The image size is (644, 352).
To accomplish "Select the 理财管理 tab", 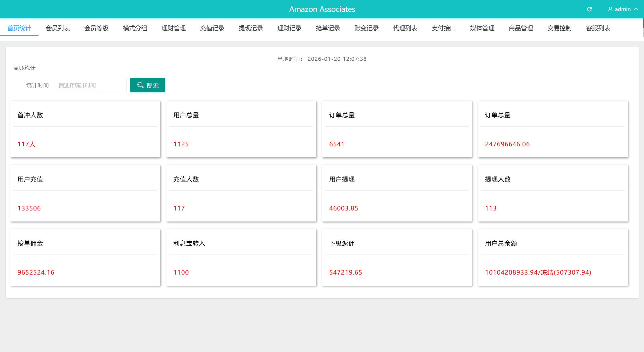I will 174,28.
